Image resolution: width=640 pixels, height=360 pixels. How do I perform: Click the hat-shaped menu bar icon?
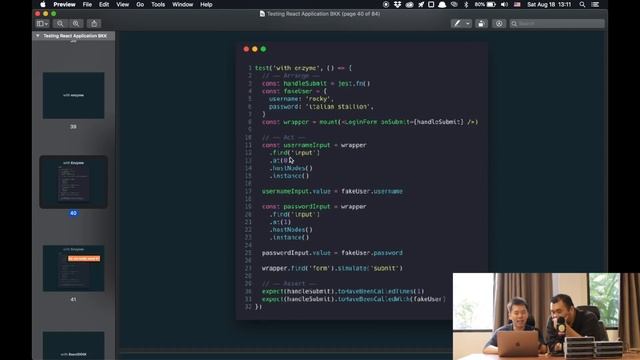click(442, 4)
